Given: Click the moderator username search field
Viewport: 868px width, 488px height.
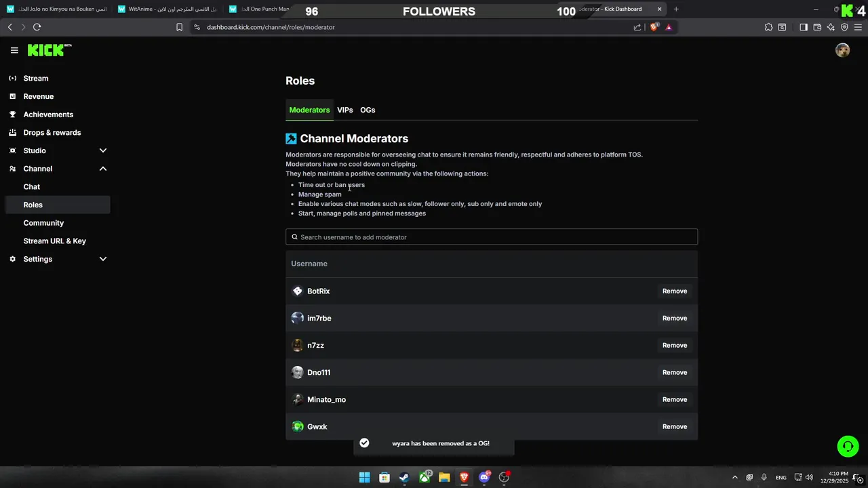Looking at the screenshot, I should pos(492,237).
